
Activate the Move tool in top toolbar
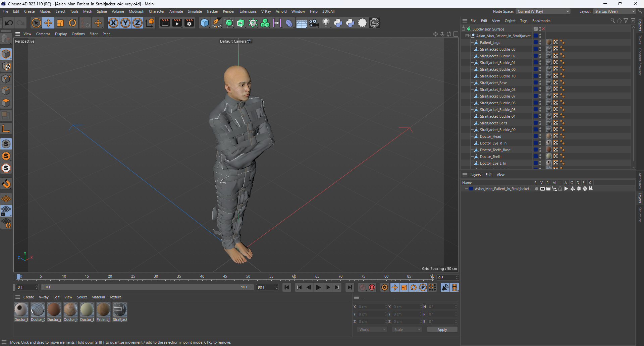coord(48,23)
